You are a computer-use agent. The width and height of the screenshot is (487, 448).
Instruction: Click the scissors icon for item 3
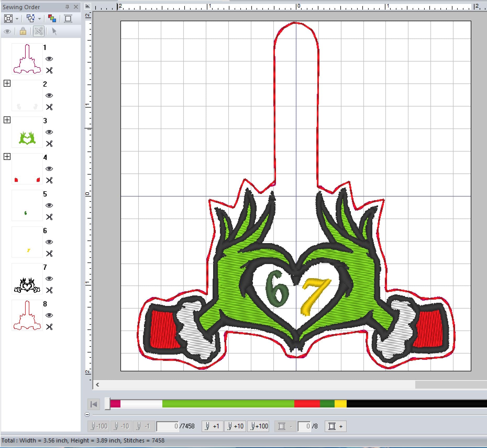pyautogui.click(x=49, y=144)
